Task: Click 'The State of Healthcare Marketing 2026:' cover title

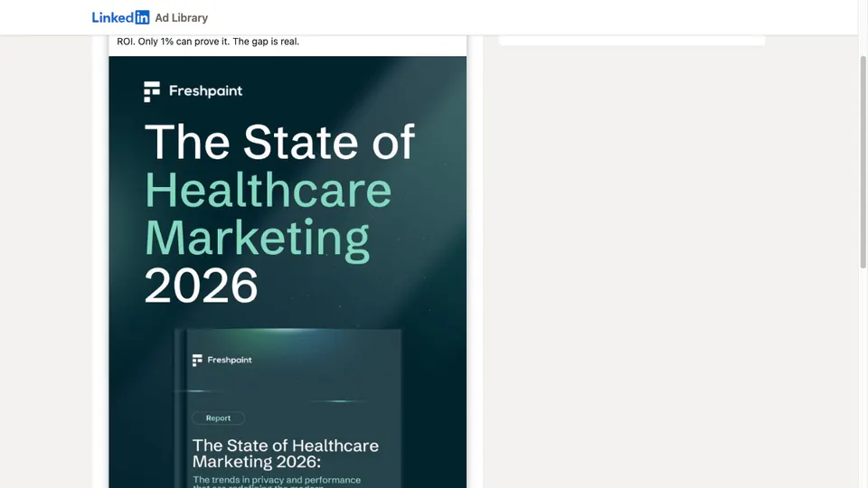Action: pyautogui.click(x=285, y=453)
